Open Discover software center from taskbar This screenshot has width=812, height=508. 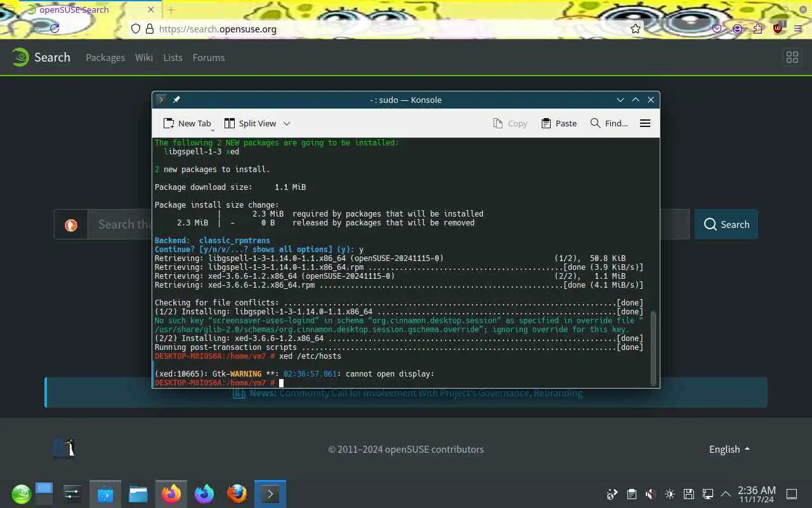[x=105, y=494]
